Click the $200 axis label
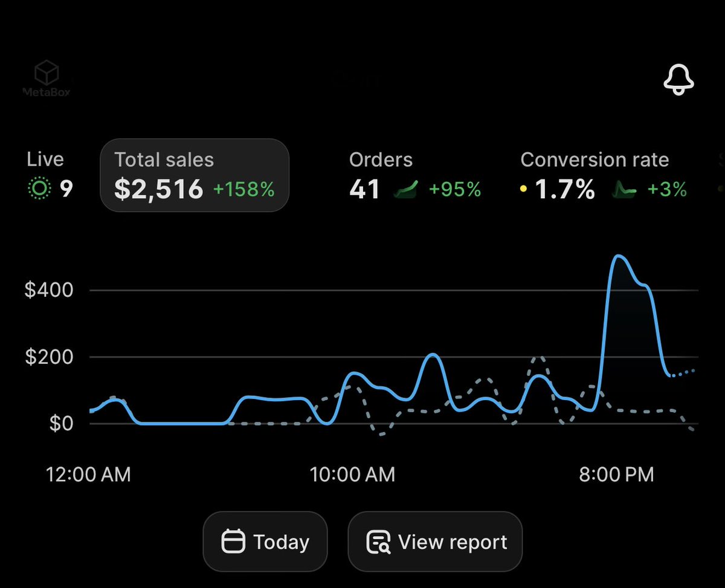Viewport: 725px width, 588px height. (x=49, y=357)
